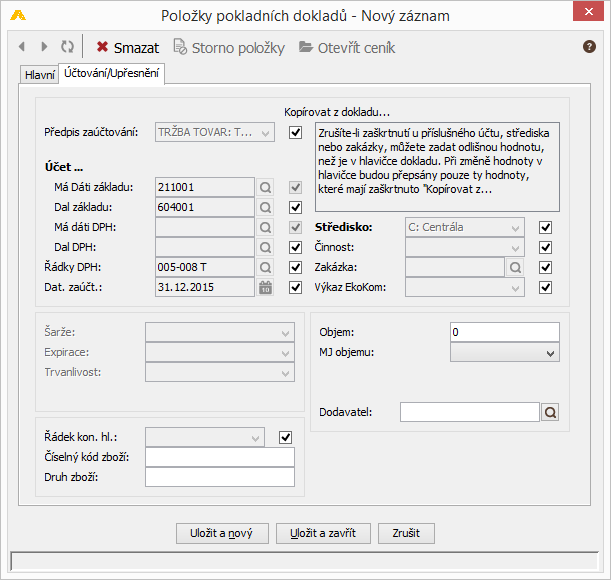
Task: Expand Řádek kon. hl. dropdown
Action: 205,437
